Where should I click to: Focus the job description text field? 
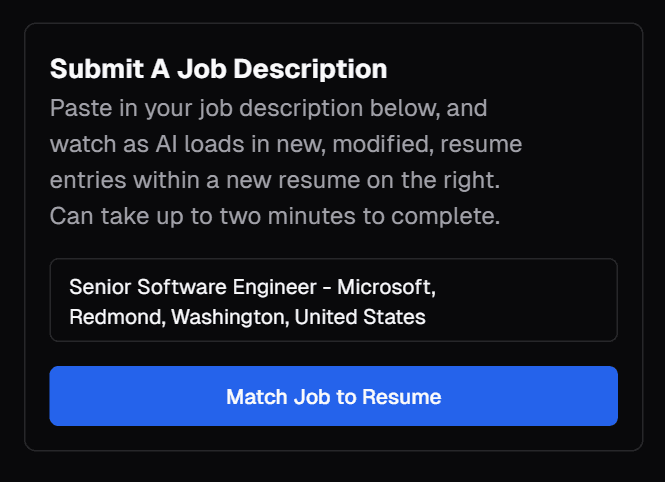tap(333, 301)
